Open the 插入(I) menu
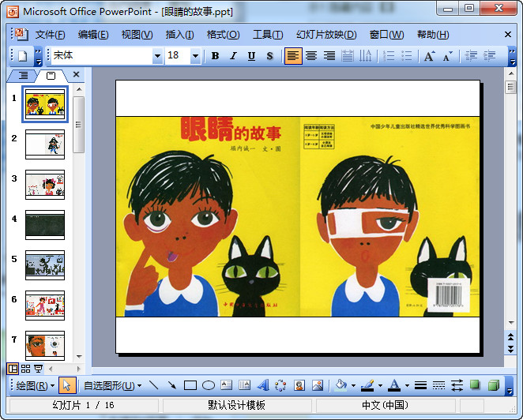The height and width of the screenshot is (420, 523). (179, 34)
